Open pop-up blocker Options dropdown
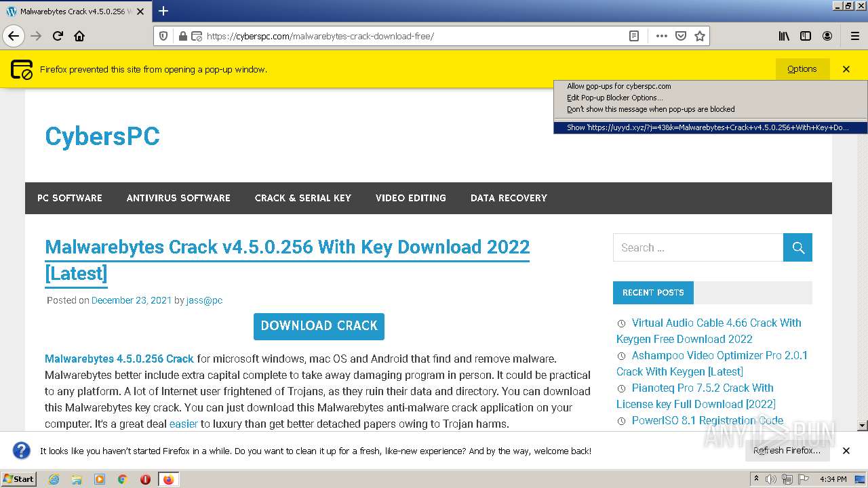The width and height of the screenshot is (868, 488). [x=802, y=69]
